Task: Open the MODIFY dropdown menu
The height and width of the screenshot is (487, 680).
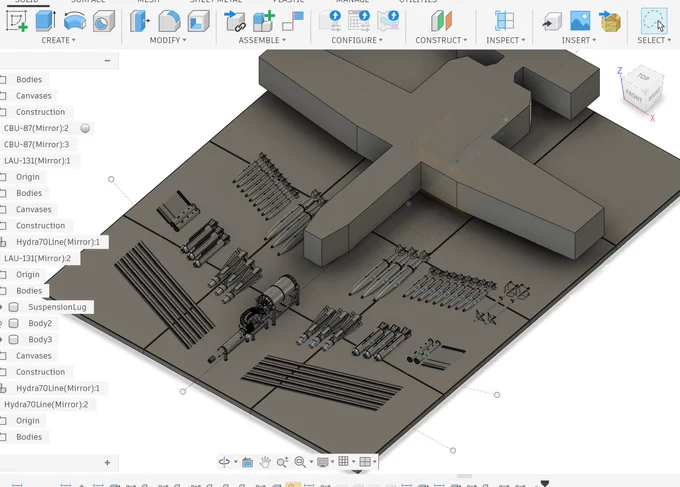Action: coord(168,40)
